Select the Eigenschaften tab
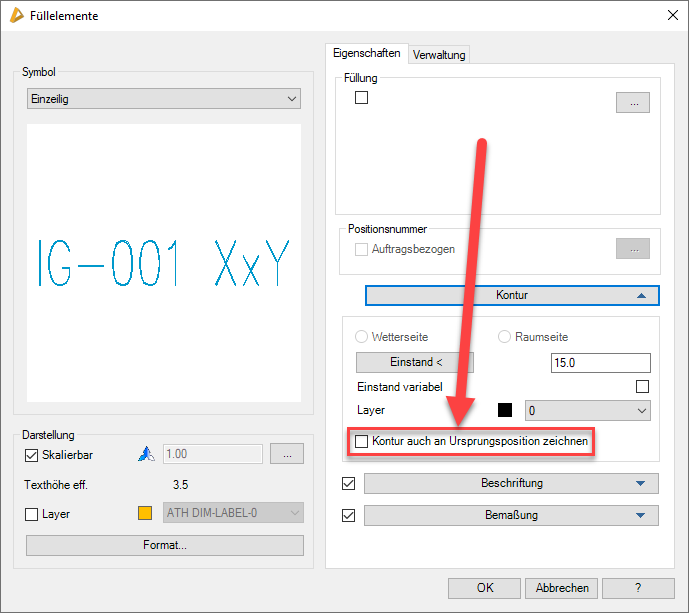 367,53
